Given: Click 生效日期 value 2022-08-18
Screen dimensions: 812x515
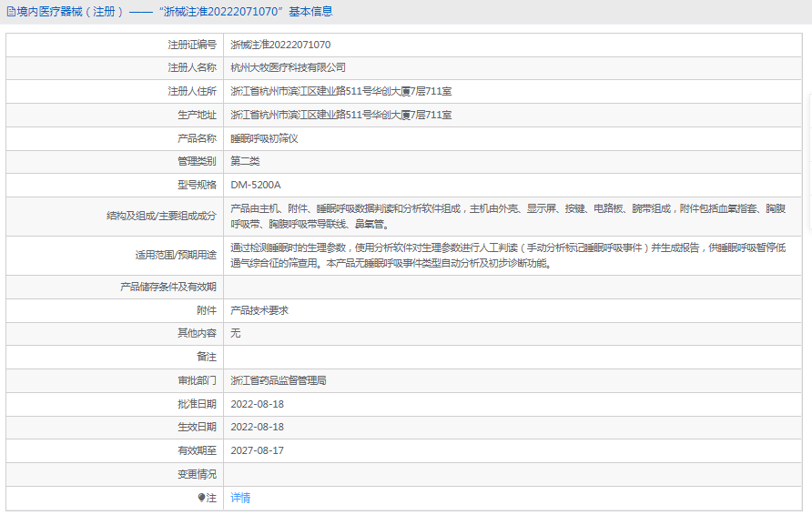Looking at the screenshot, I should pyautogui.click(x=258, y=427).
